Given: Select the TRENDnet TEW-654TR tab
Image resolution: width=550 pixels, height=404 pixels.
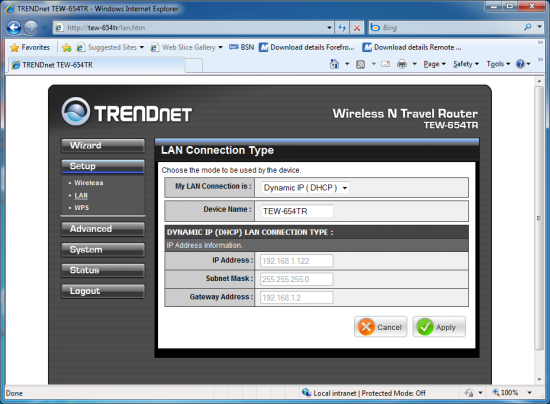Looking at the screenshot, I should pyautogui.click(x=96, y=65).
